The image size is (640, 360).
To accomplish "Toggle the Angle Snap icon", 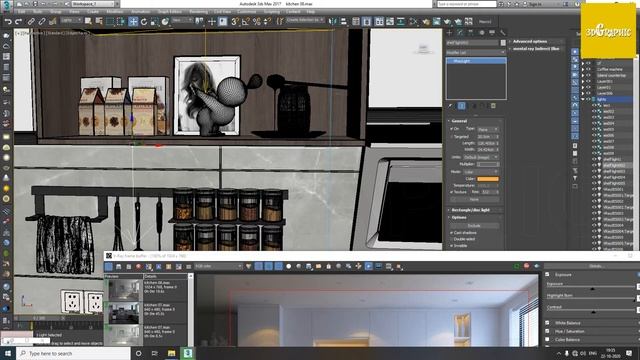I will 246,21.
